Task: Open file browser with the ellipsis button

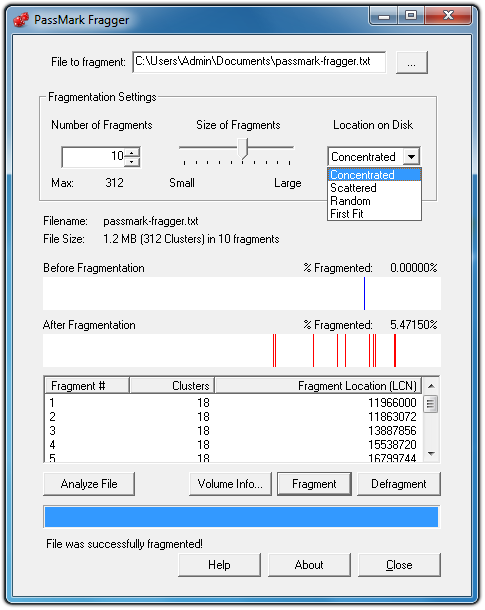Action: coord(411,62)
